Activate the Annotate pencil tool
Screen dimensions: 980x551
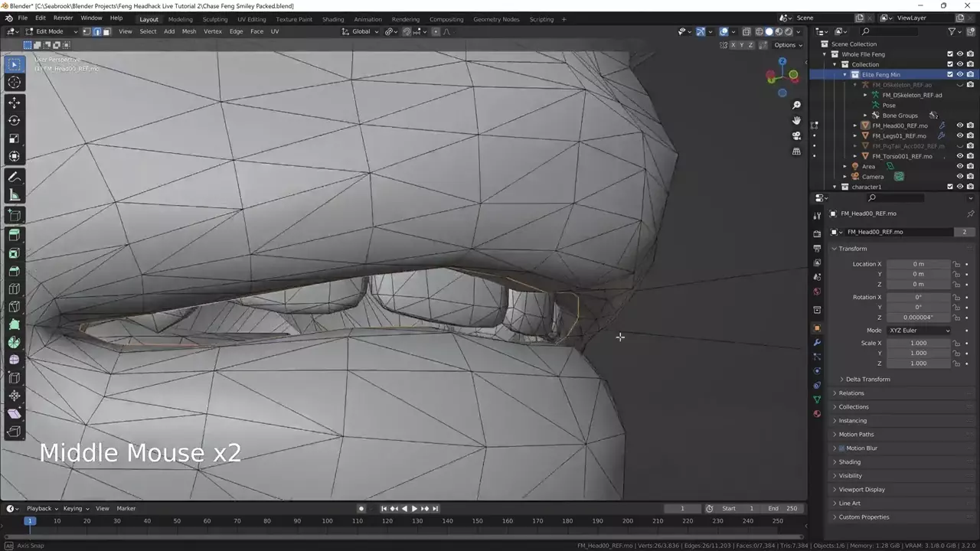point(14,177)
